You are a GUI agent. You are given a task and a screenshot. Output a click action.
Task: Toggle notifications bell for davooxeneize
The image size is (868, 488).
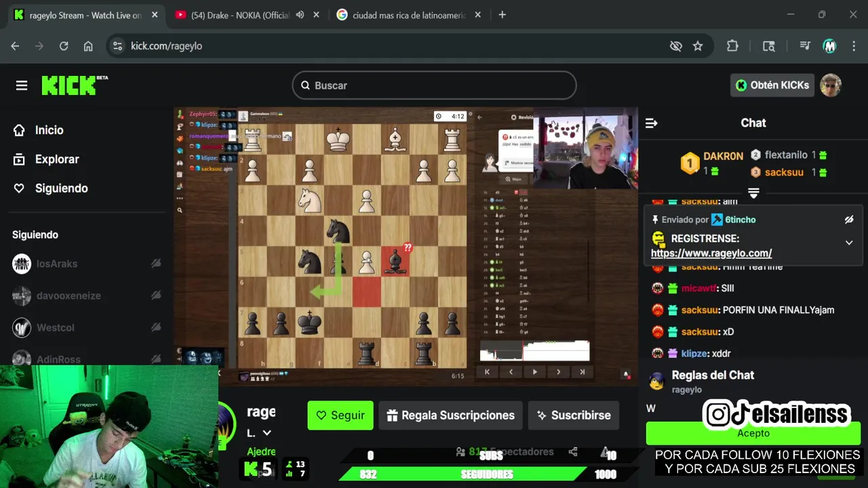(156, 296)
